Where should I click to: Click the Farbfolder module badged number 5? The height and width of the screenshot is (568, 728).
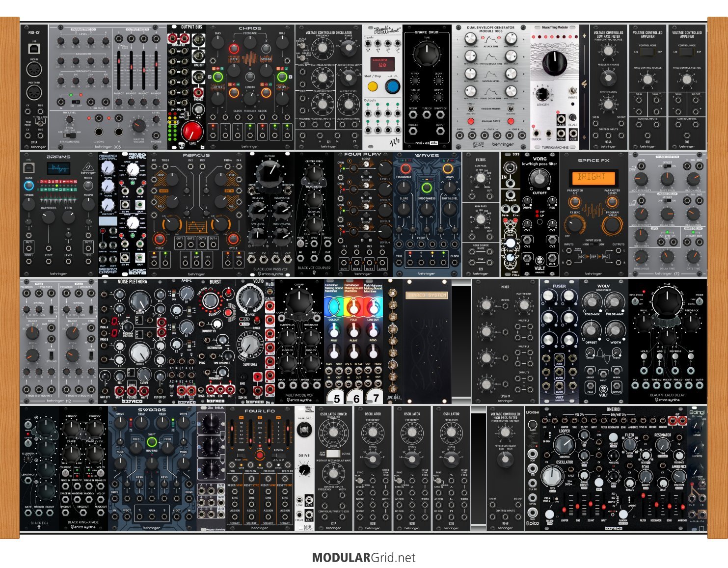pyautogui.click(x=334, y=341)
